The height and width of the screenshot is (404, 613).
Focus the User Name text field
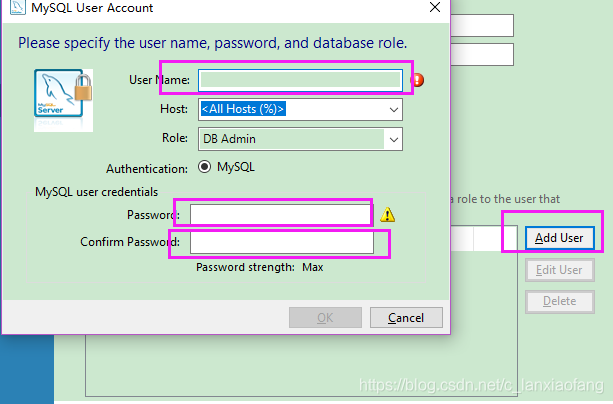click(300, 80)
